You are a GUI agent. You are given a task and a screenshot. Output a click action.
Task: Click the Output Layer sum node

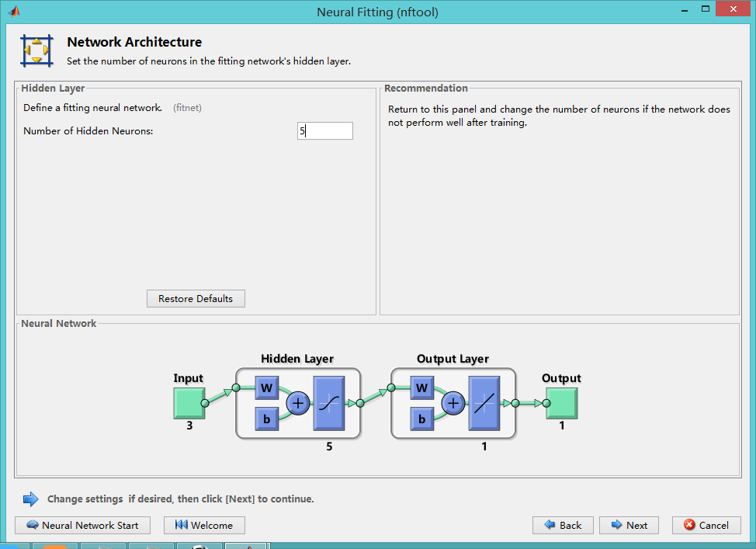click(x=453, y=403)
